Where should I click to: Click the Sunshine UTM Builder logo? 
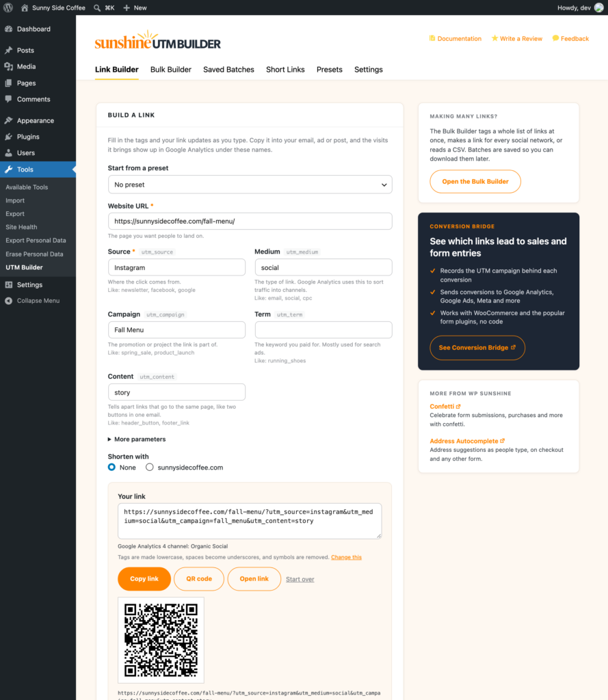[x=158, y=40]
